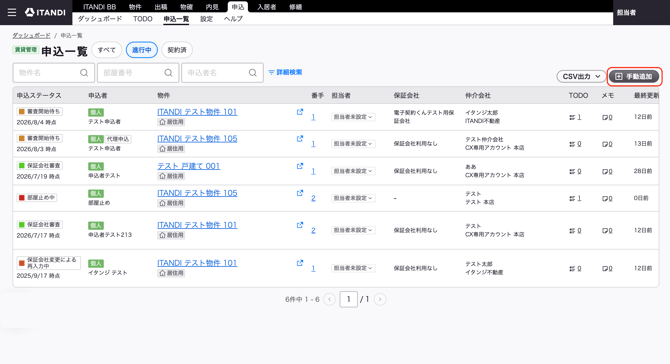670x364 pixels.
Task: Open external link icon for 2026/8/4 row
Action: point(300,112)
